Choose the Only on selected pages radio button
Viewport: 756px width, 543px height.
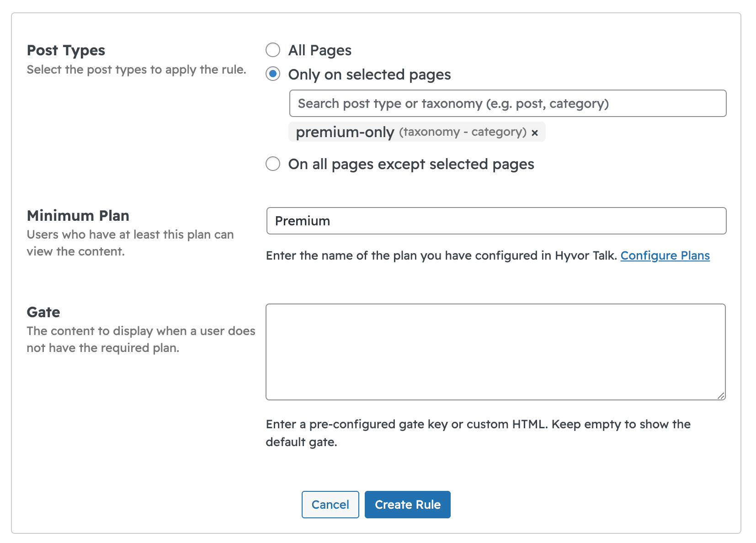(x=273, y=74)
